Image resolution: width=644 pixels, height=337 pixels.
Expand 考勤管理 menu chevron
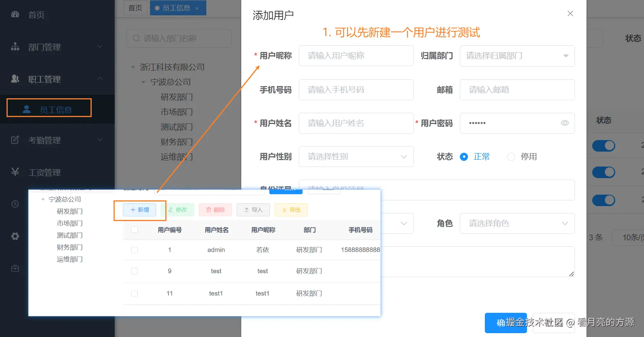[x=100, y=140]
